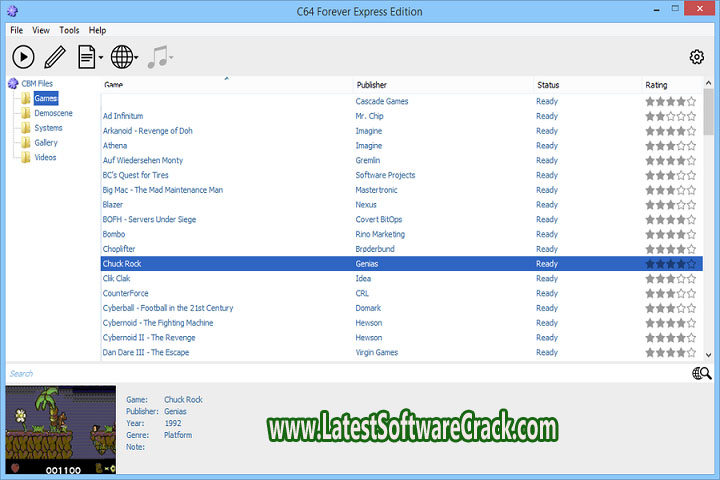Select Dan Dare III - The Escape
This screenshot has height=480, width=720.
(x=402, y=352)
